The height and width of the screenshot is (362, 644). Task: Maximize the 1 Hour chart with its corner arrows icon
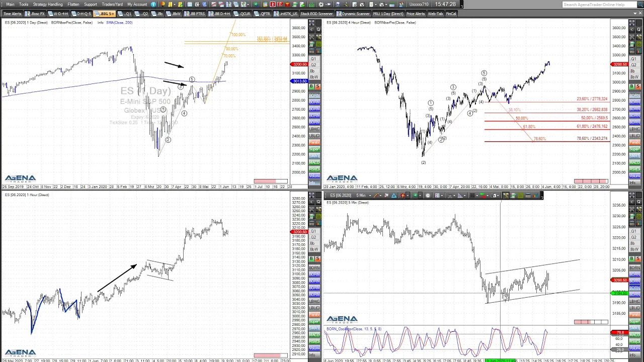click(312, 195)
